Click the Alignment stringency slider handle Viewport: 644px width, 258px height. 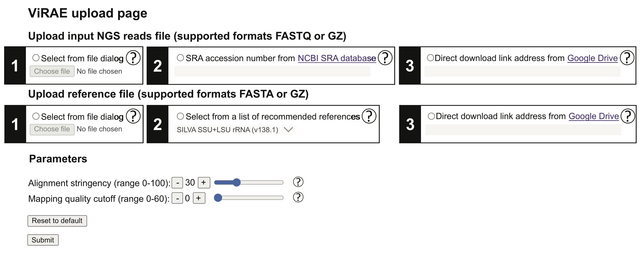pos(237,182)
